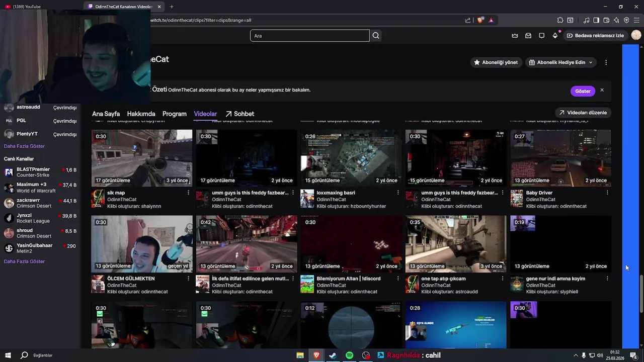The image size is (644, 362).
Task: Open File Explorer from the taskbar
Action: point(300,355)
